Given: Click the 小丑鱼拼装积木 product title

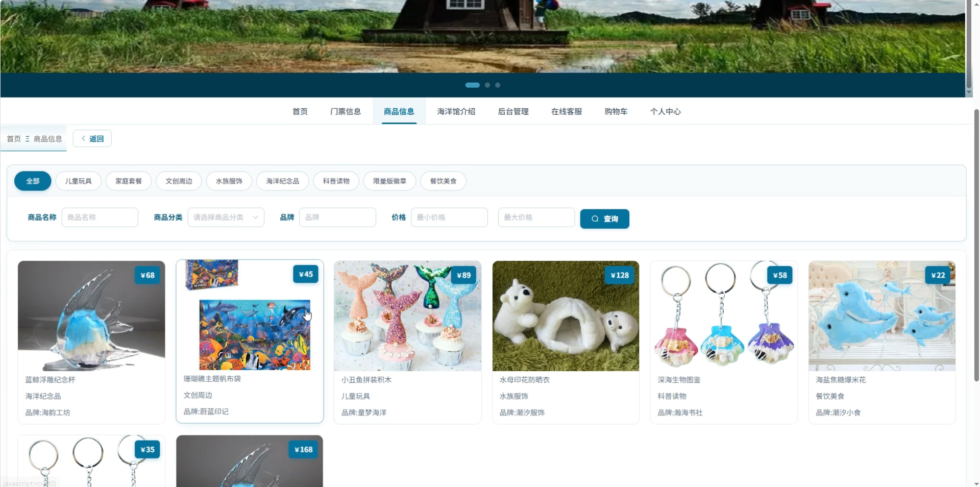Looking at the screenshot, I should coord(366,380).
